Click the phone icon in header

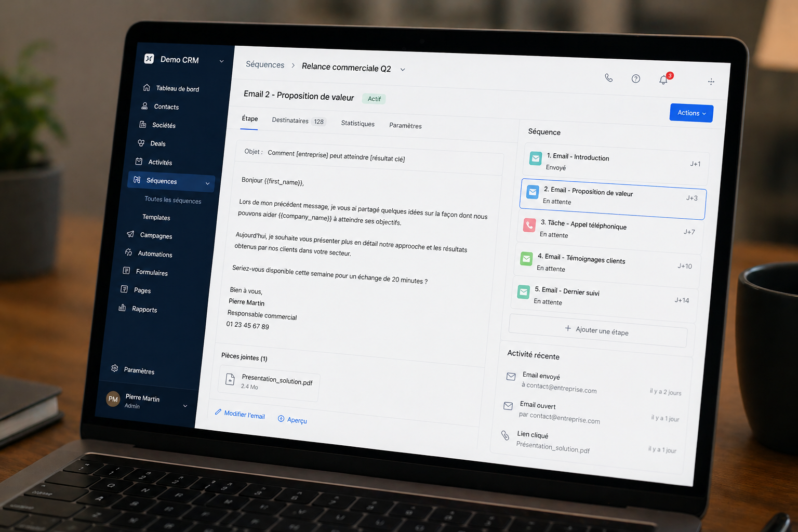point(609,78)
